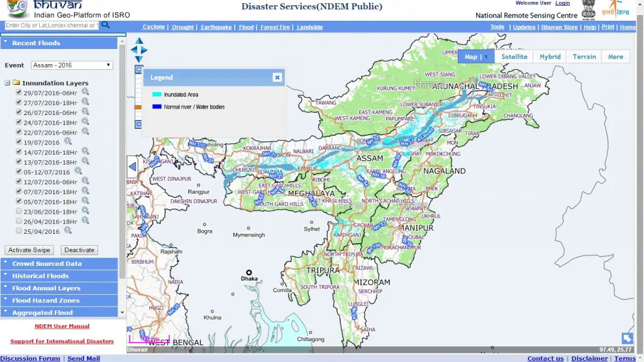Image resolution: width=644 pixels, height=362 pixels.
Task: Zoom to 26/04/2016-18Hr layer extent
Action: pyautogui.click(x=85, y=221)
